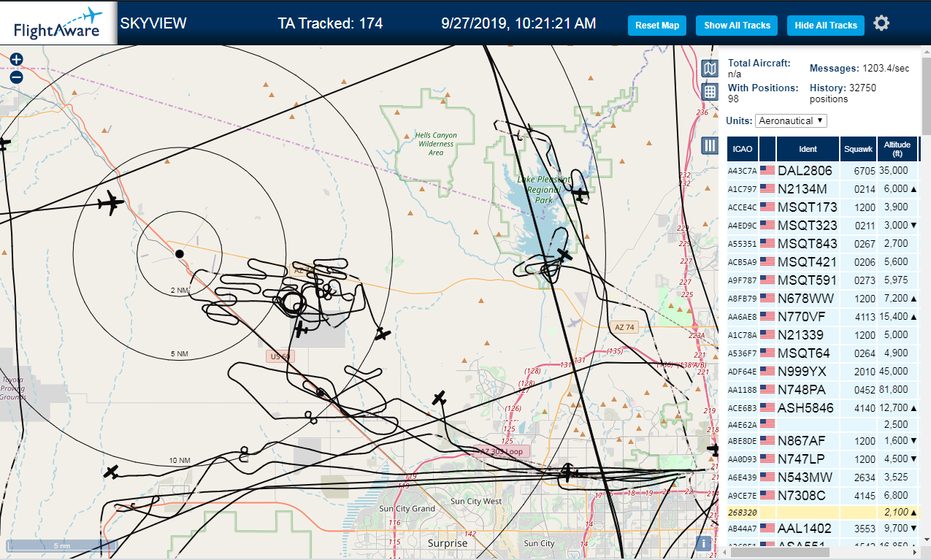Select the MSQT64 aircraft row
This screenshot has height=560, width=931.
tap(823, 353)
